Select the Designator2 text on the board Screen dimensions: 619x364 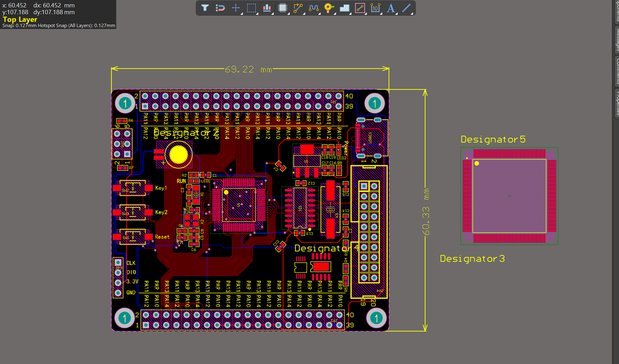pos(186,132)
